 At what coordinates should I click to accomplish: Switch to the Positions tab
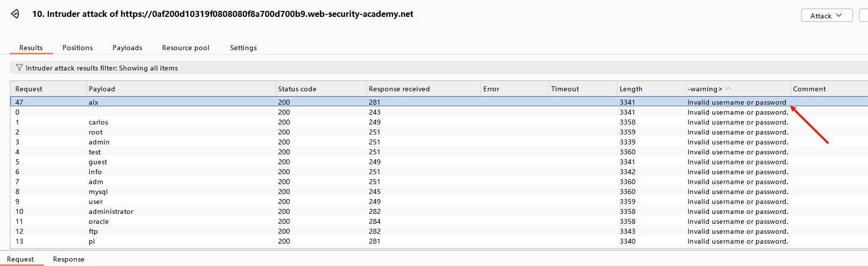77,48
